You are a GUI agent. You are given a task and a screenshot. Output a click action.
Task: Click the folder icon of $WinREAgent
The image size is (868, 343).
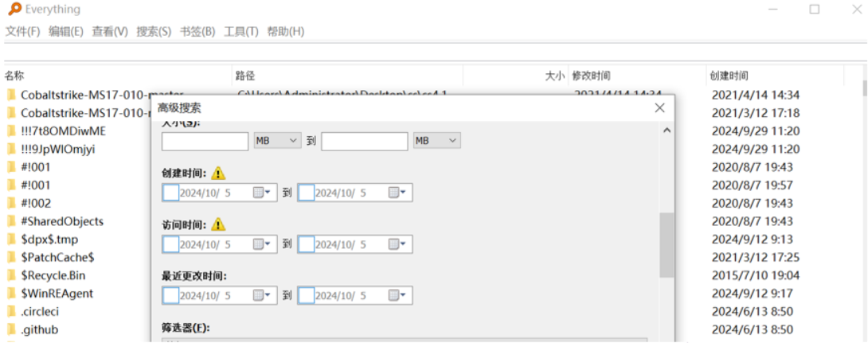(x=11, y=293)
